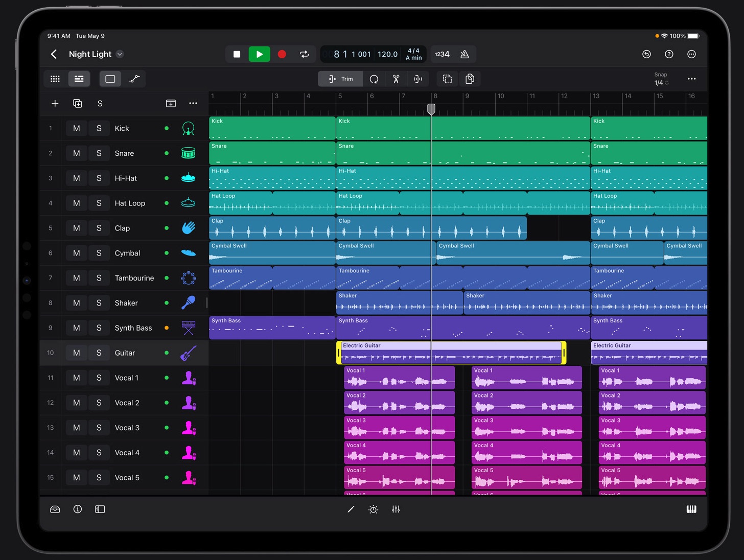Mute the Kick track
The height and width of the screenshot is (560, 744).
pos(77,128)
